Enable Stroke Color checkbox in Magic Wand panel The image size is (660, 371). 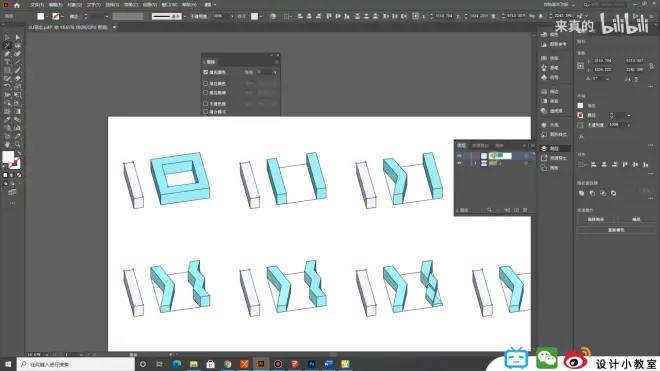pos(205,83)
